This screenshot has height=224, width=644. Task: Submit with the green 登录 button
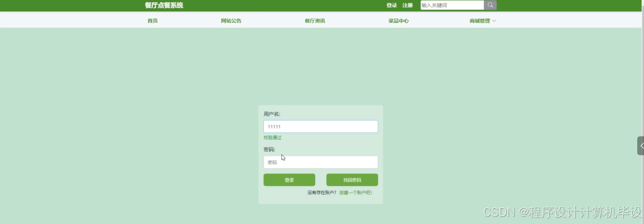(x=289, y=180)
